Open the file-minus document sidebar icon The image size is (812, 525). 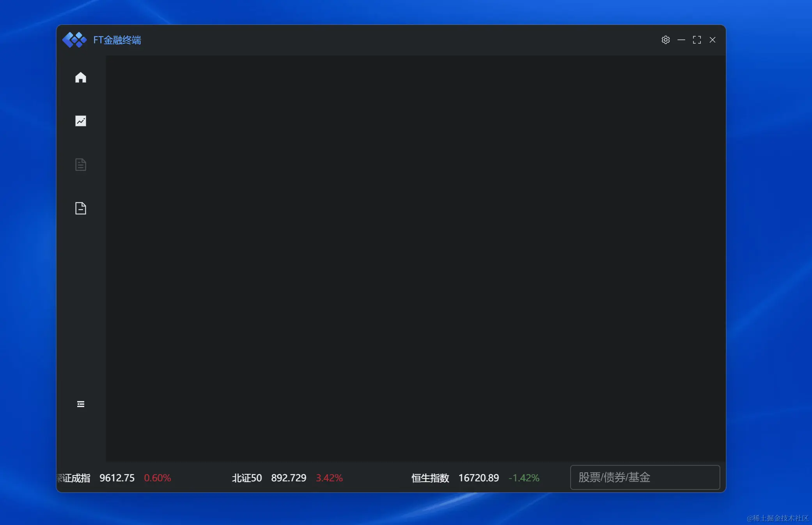coord(80,208)
